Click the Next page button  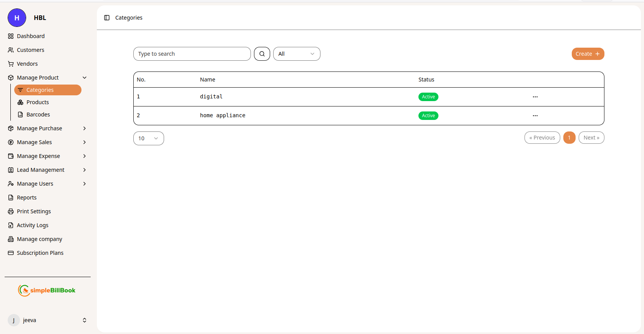point(591,138)
